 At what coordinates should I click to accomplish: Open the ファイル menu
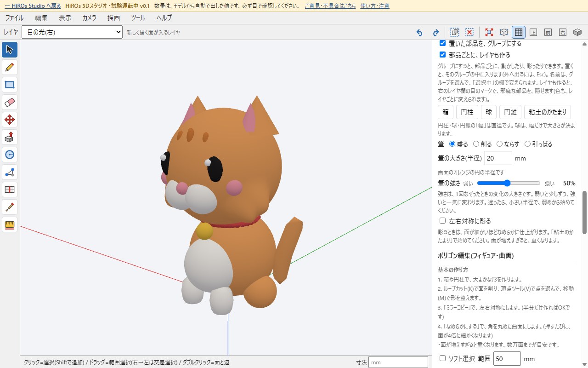coord(14,18)
